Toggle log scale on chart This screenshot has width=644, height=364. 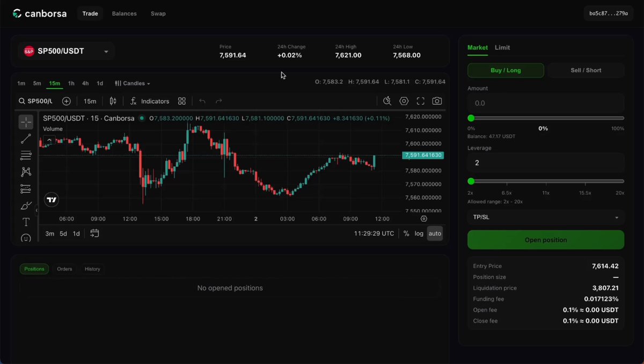pyautogui.click(x=419, y=234)
